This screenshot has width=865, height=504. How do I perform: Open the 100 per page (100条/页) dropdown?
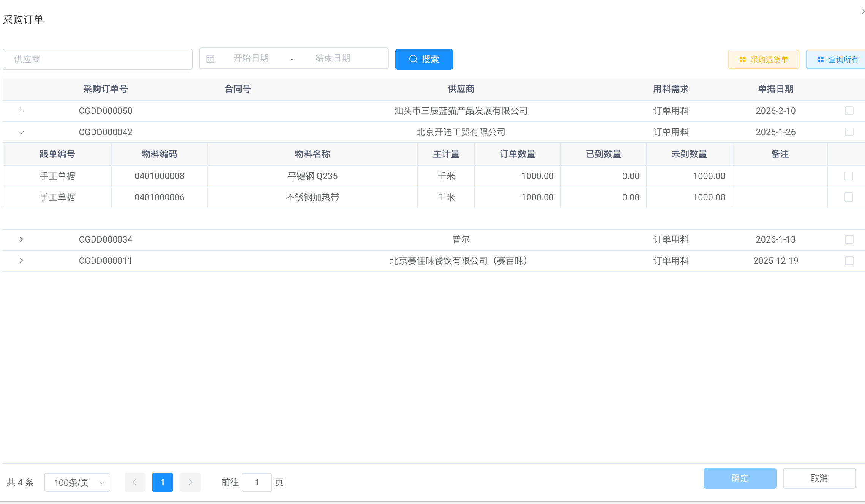pyautogui.click(x=77, y=482)
